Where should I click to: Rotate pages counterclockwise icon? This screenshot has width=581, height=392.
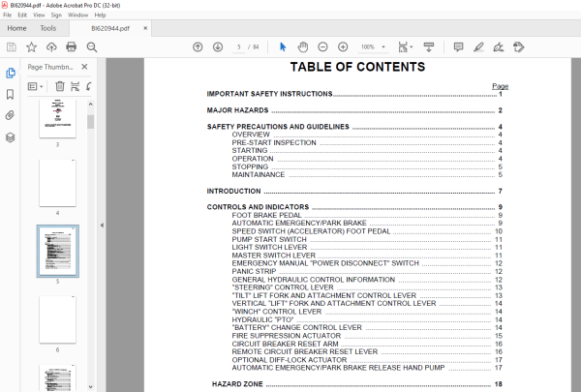click(x=89, y=86)
